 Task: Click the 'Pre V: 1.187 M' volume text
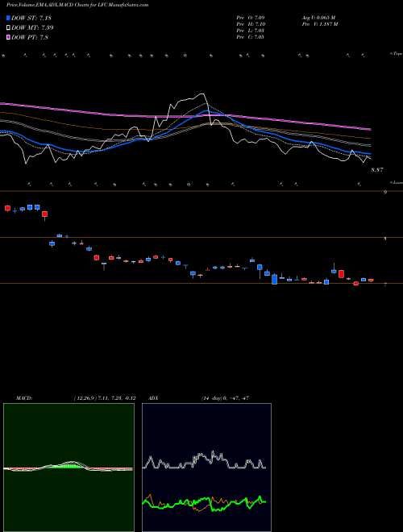[319, 23]
